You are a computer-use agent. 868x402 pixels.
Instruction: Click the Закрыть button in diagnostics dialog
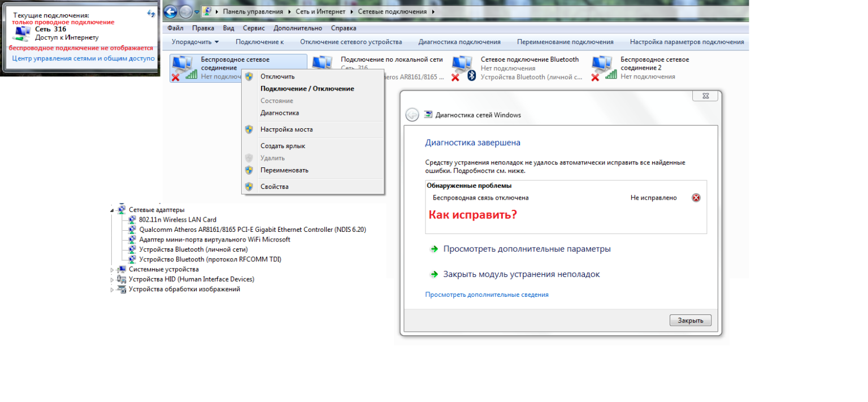point(691,321)
